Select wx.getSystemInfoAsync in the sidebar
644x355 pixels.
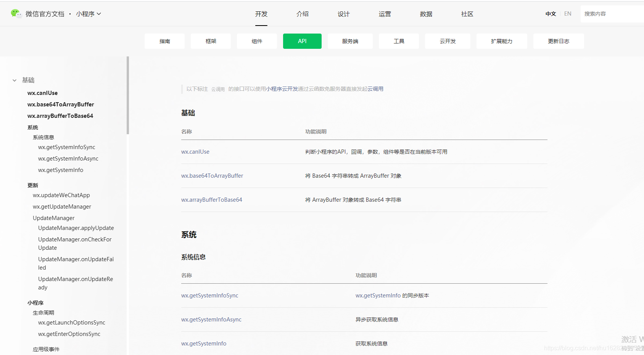pos(68,159)
